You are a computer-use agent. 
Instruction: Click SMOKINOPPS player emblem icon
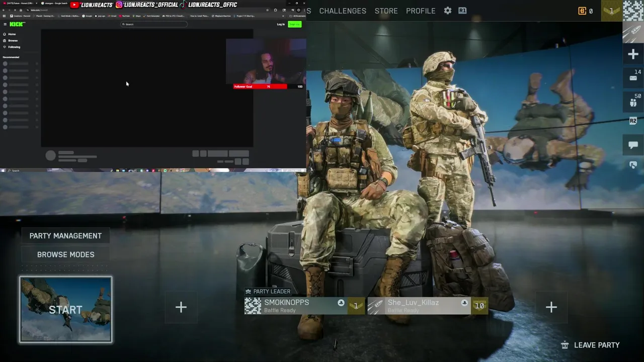pyautogui.click(x=253, y=306)
